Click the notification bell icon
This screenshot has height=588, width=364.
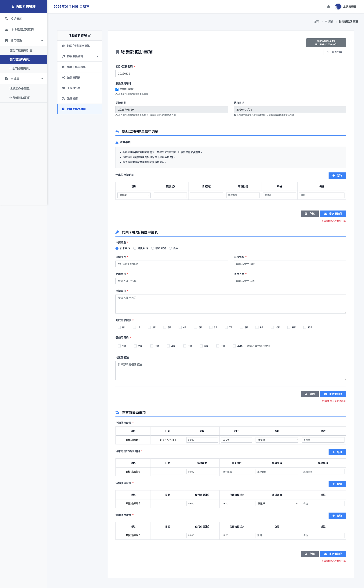pos(328,6)
